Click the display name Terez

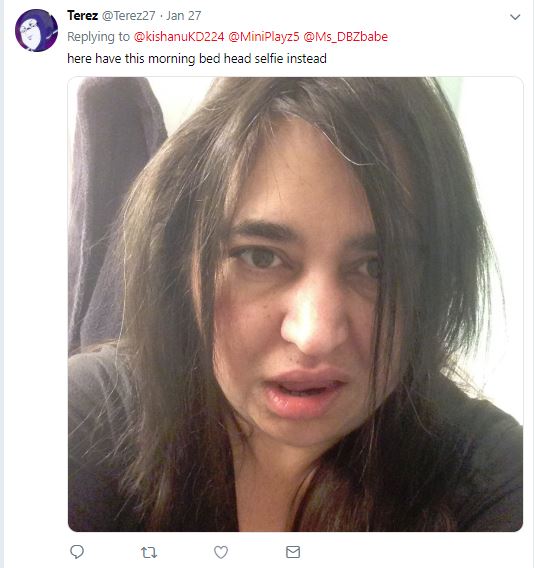(83, 16)
